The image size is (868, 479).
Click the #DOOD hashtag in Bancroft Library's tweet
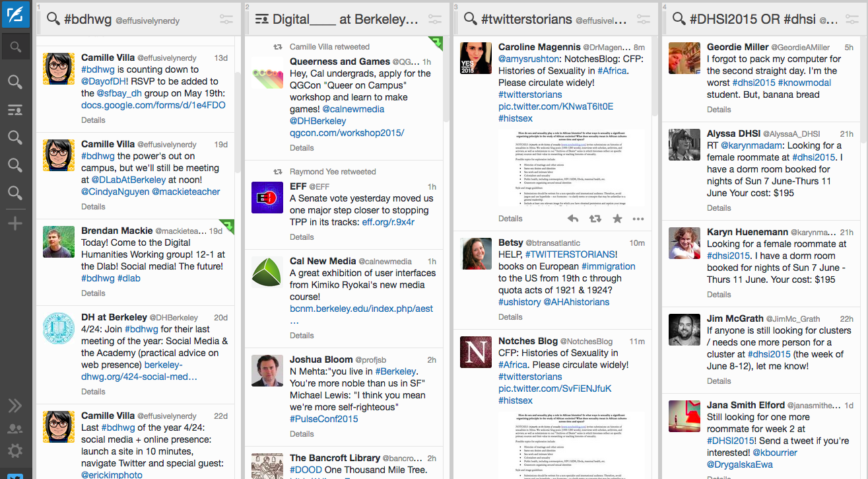(306, 470)
